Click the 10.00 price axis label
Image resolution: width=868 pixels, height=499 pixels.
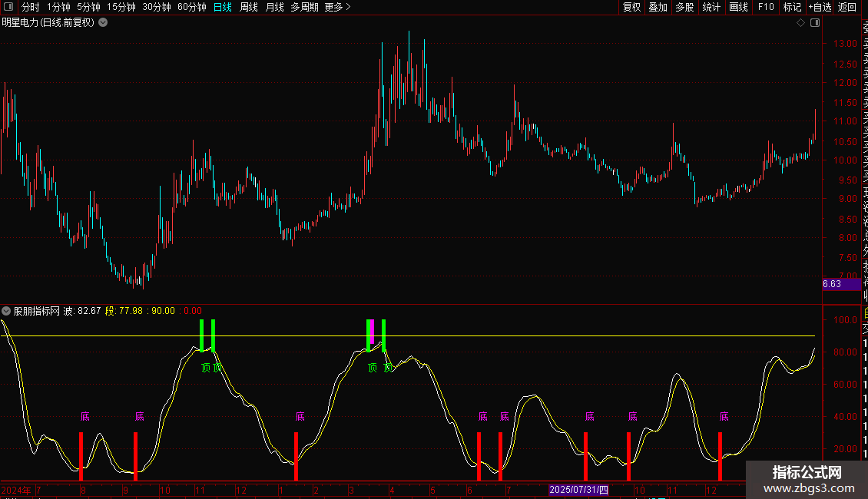[845, 160]
